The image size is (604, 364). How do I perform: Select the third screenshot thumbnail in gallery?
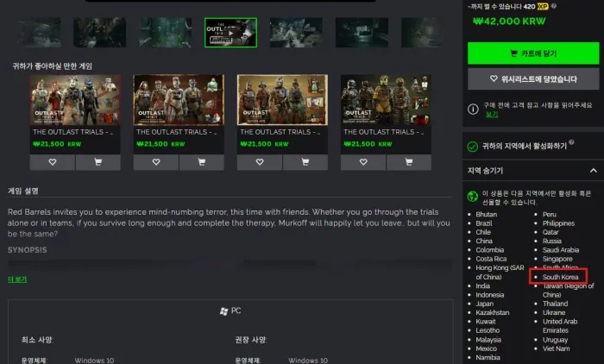click(166, 33)
